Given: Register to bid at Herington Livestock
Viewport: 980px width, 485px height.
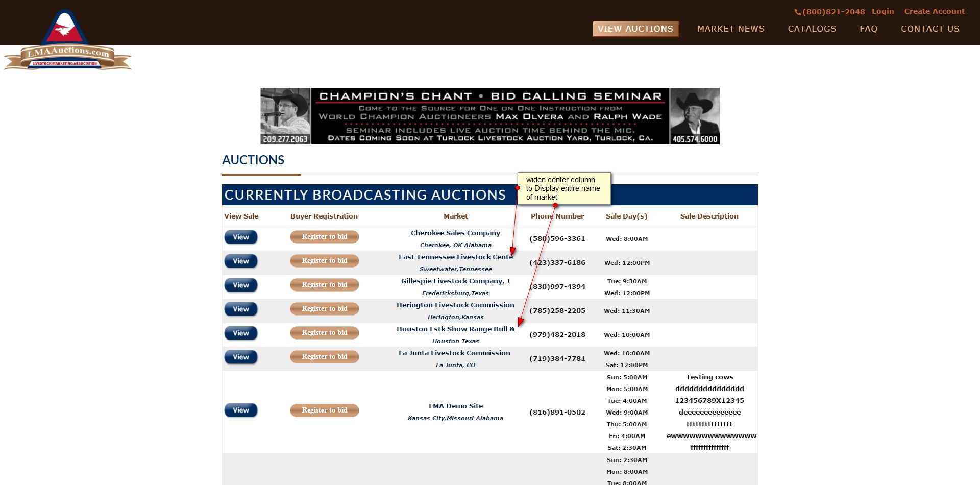Looking at the screenshot, I should click(x=324, y=309).
